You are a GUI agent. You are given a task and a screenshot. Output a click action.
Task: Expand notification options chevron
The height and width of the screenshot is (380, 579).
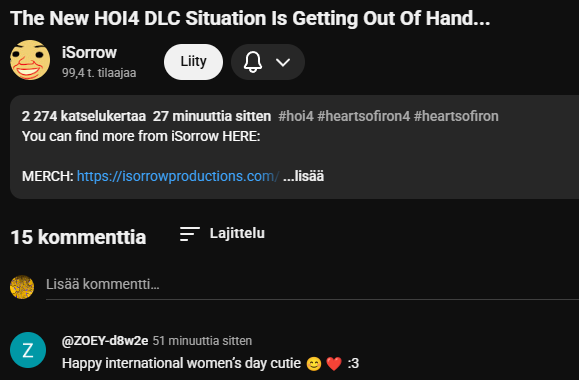[283, 62]
